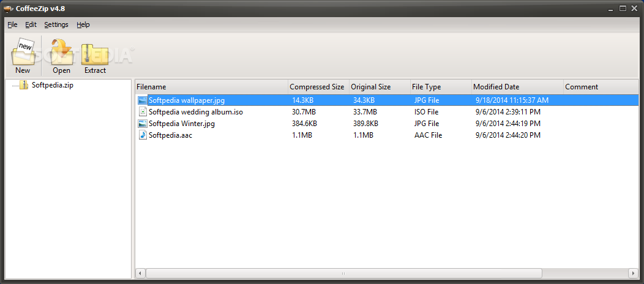Maximize the CoffeeZip window
The image size is (644, 284).
tap(623, 8)
